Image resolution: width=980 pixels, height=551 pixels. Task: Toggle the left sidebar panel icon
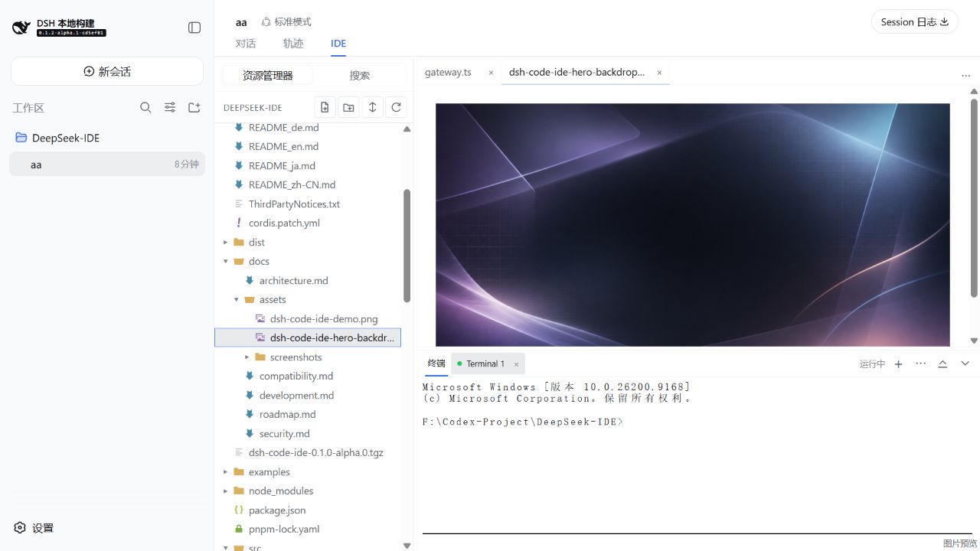(194, 28)
